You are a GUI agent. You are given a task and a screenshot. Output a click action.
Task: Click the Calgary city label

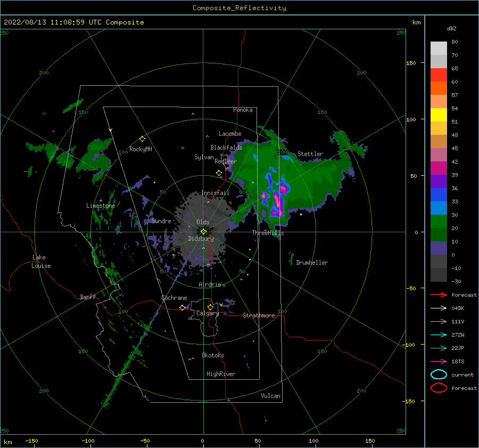click(208, 313)
